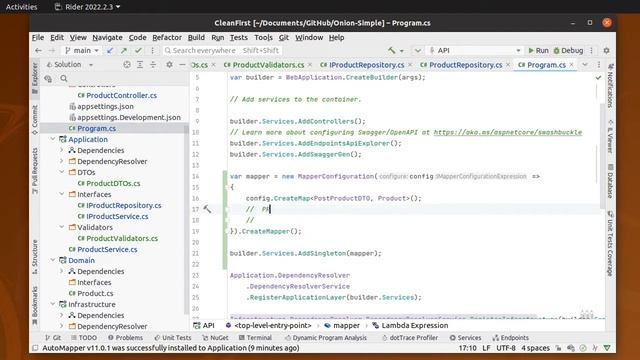Open the Build menu
This screenshot has width=640, height=360.
[x=196, y=38]
